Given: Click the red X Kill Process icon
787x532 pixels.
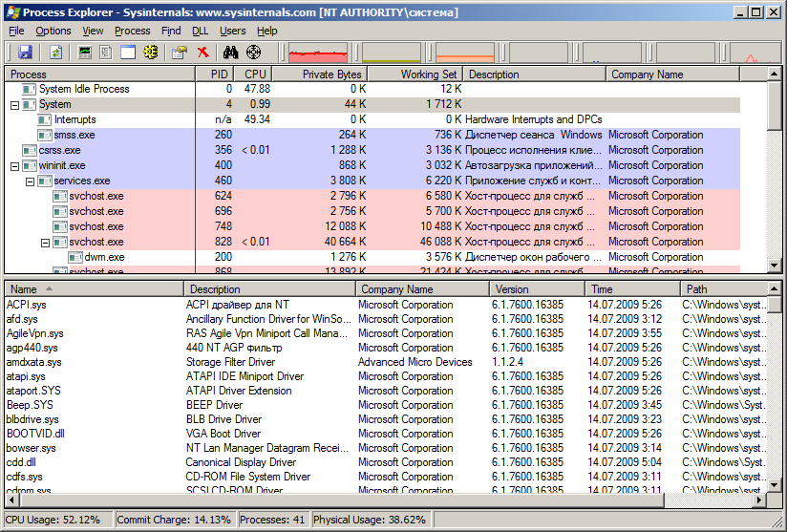Looking at the screenshot, I should click(x=202, y=53).
